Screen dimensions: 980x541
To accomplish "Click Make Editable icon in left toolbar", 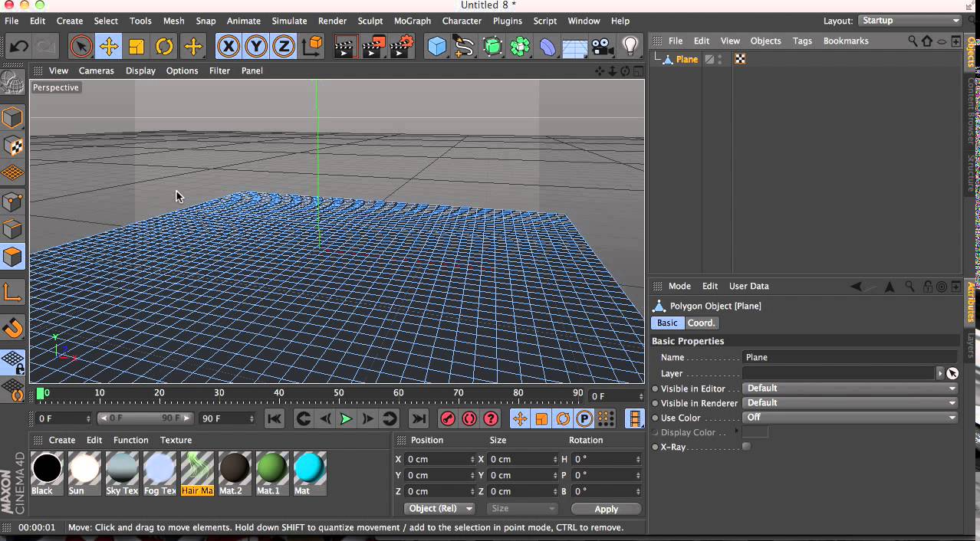I will click(12, 82).
